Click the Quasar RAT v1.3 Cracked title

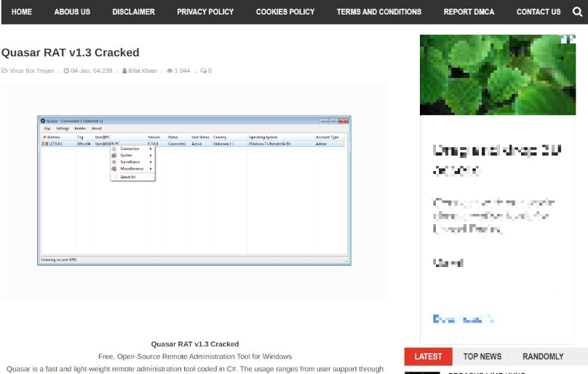[70, 52]
